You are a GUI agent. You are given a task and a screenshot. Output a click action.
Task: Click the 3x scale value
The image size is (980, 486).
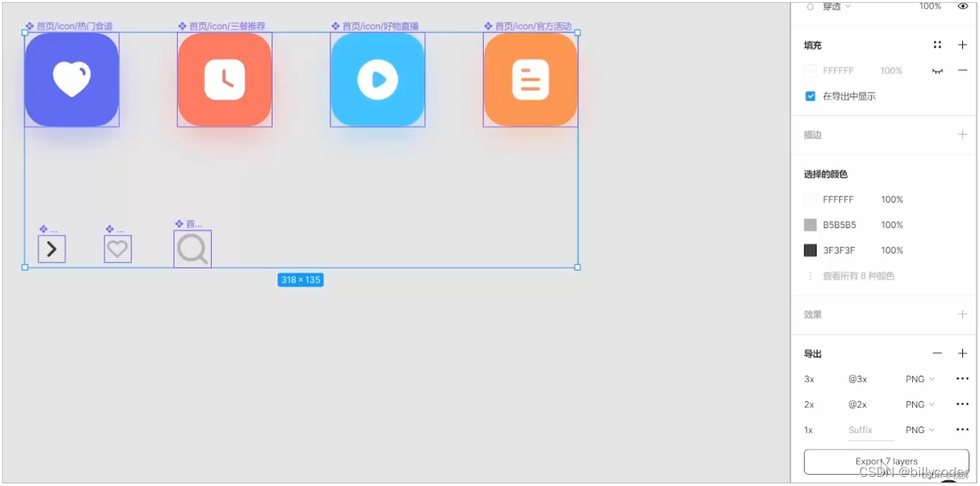pyautogui.click(x=809, y=379)
